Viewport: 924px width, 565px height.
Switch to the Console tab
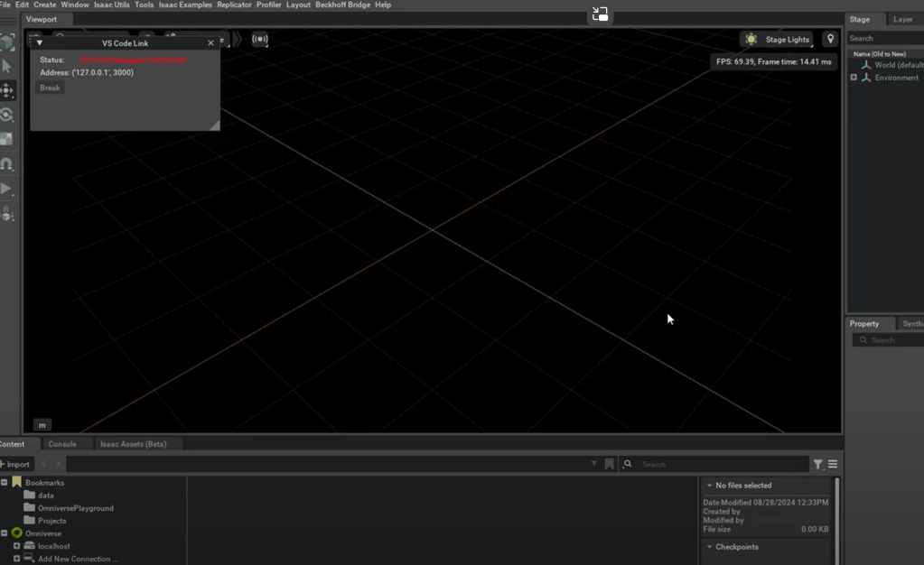(x=62, y=444)
